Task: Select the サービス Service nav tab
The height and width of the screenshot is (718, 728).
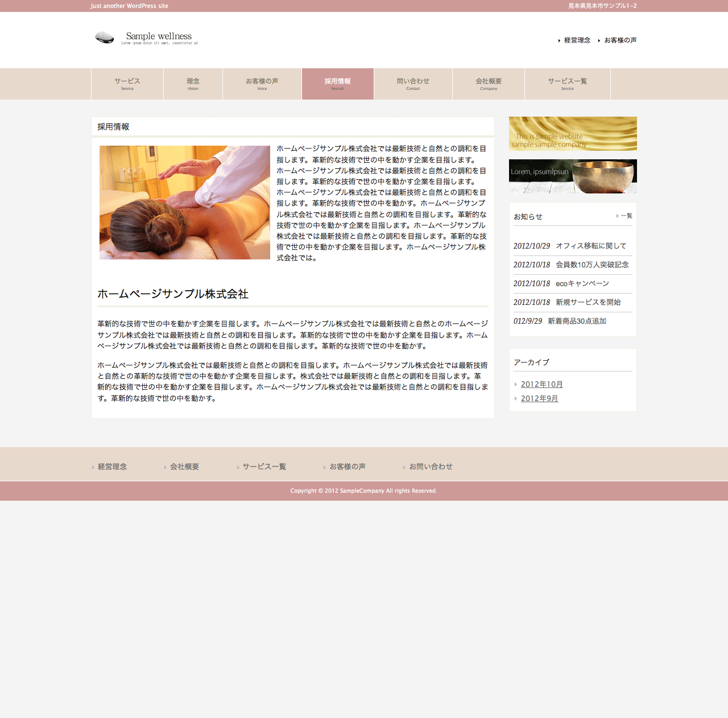Action: 127,84
